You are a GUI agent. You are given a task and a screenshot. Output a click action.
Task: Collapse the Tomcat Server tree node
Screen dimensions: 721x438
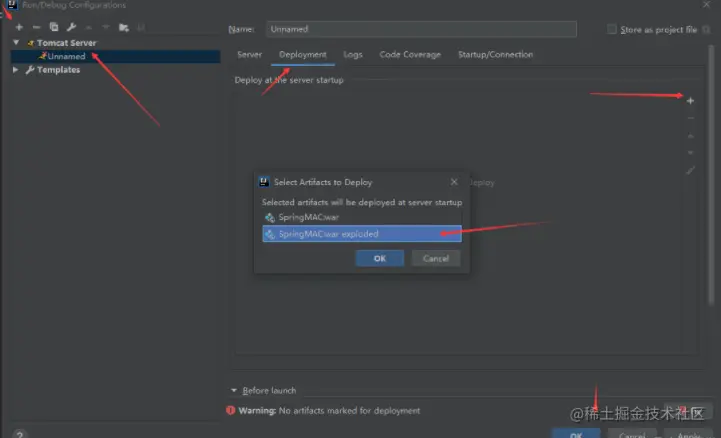pos(16,42)
